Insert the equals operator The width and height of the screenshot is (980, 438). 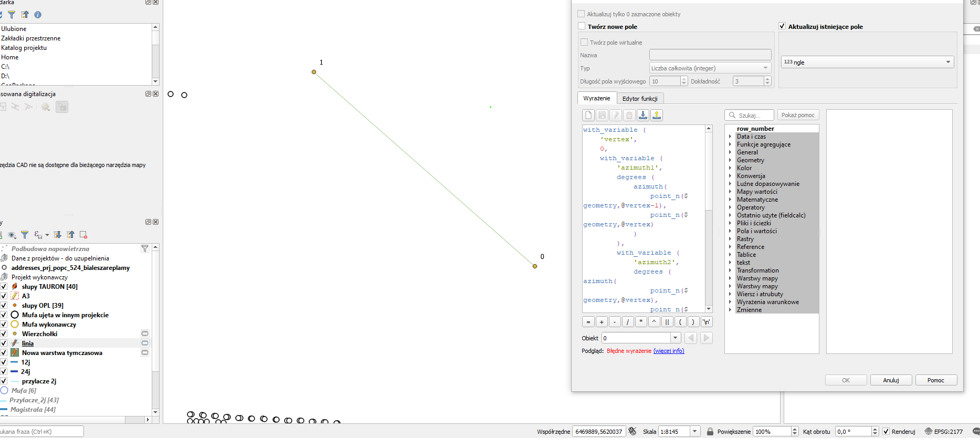[588, 322]
